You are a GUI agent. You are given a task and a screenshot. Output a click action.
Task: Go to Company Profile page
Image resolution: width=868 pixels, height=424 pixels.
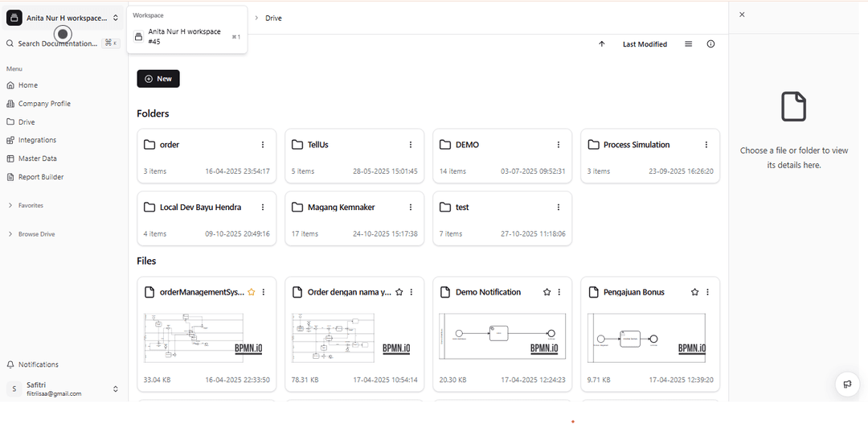(39, 104)
